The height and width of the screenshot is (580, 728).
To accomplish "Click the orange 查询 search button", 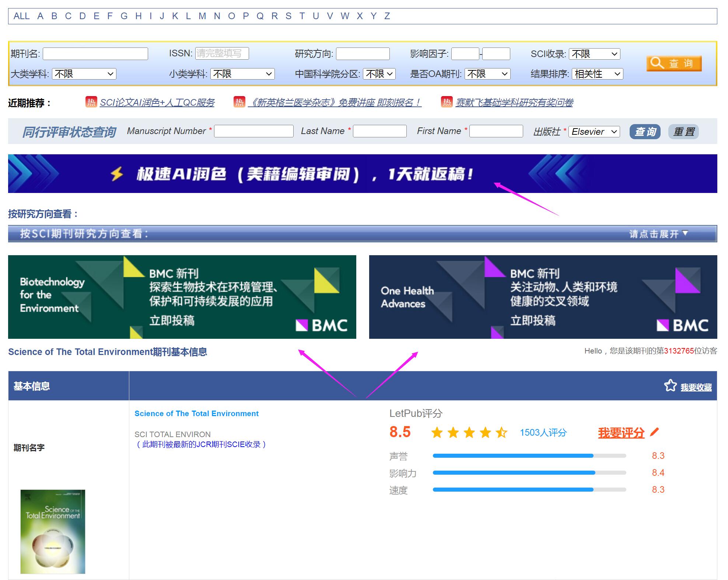I will pos(674,63).
